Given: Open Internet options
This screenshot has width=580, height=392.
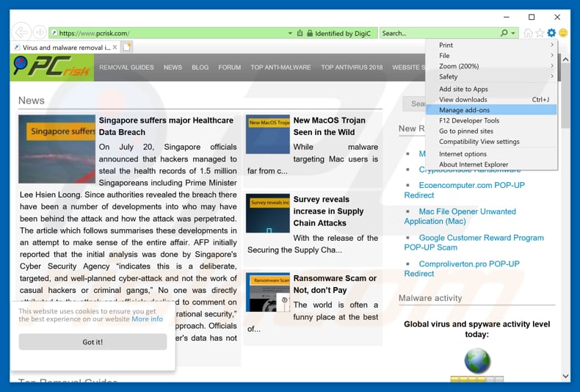Looking at the screenshot, I should [492, 154].
